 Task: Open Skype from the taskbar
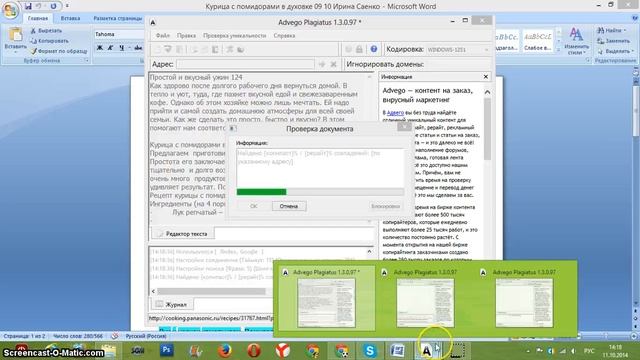(x=369, y=350)
